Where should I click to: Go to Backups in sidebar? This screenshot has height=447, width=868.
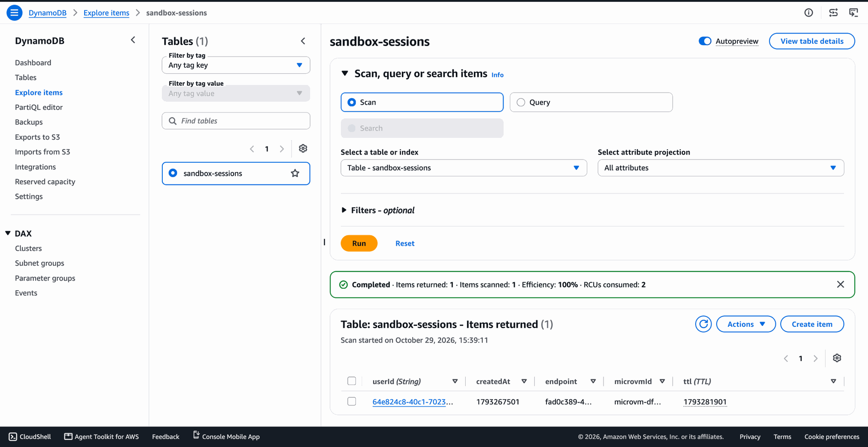pyautogui.click(x=29, y=122)
